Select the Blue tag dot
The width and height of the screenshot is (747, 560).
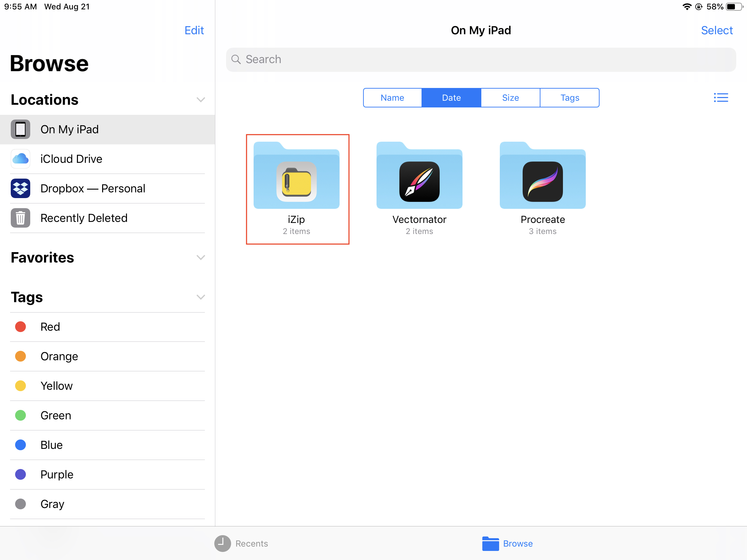click(20, 445)
